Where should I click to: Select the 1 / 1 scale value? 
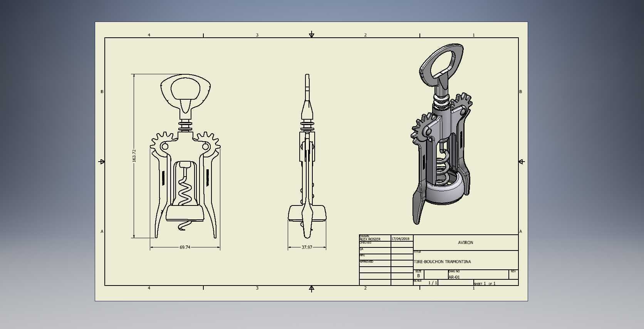point(433,283)
